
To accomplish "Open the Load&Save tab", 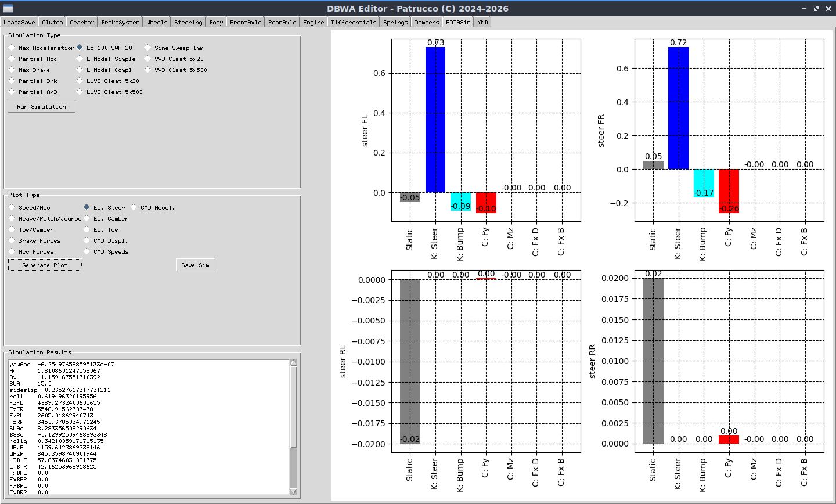I will click(19, 22).
